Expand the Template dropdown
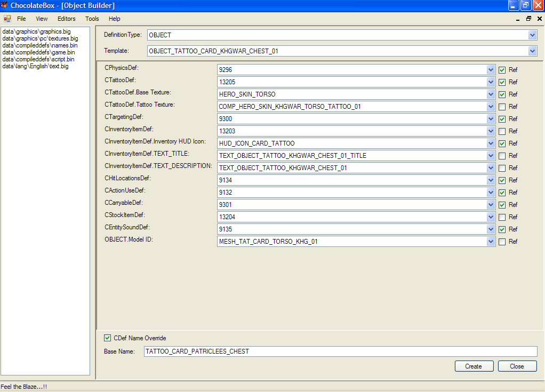The height and width of the screenshot is (392, 545). point(532,51)
